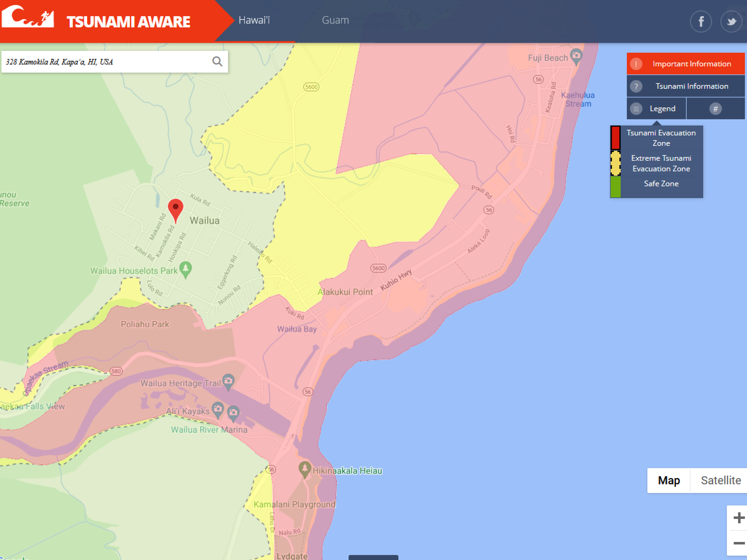Click the Tsunami Aware wave logo
This screenshot has width=747, height=560.
tap(28, 16)
